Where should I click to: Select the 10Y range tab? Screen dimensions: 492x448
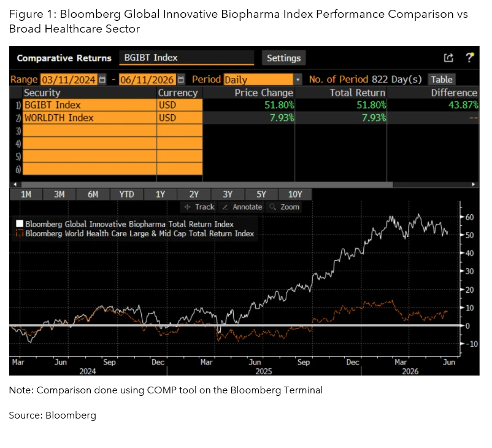[295, 195]
